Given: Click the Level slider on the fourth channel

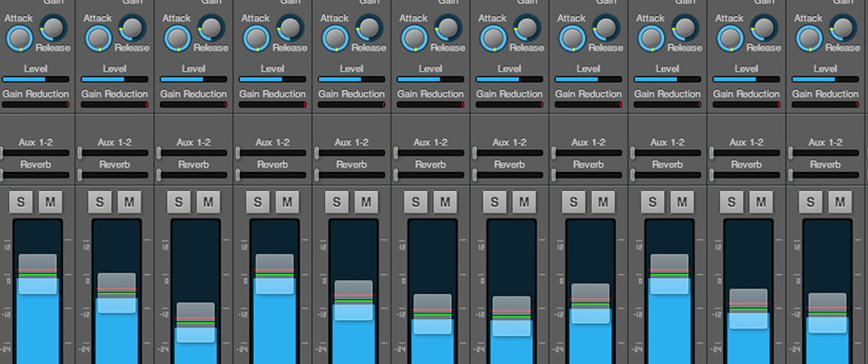Looking at the screenshot, I should pyautogui.click(x=272, y=80).
